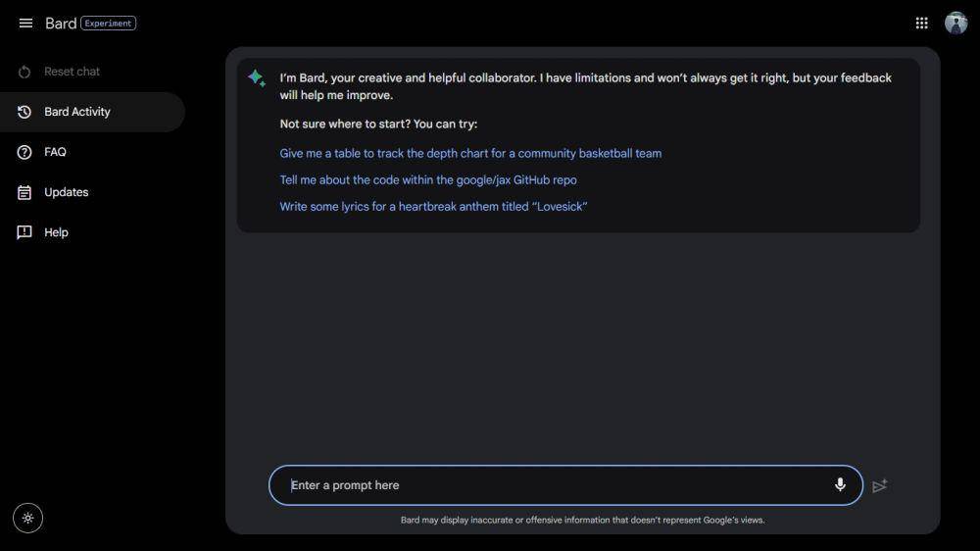Image resolution: width=980 pixels, height=551 pixels.
Task: Try the community basketball depth chart prompt
Action: (470, 153)
